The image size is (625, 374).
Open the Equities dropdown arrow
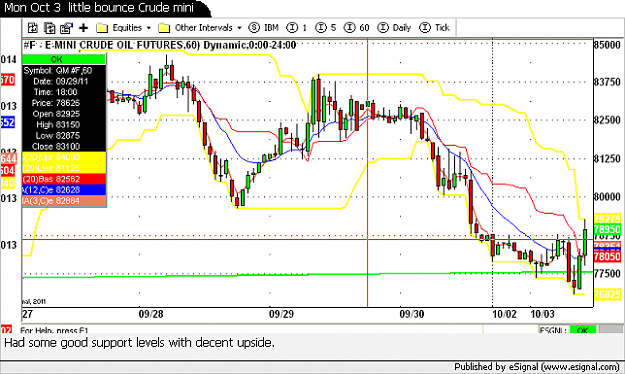pyautogui.click(x=149, y=28)
